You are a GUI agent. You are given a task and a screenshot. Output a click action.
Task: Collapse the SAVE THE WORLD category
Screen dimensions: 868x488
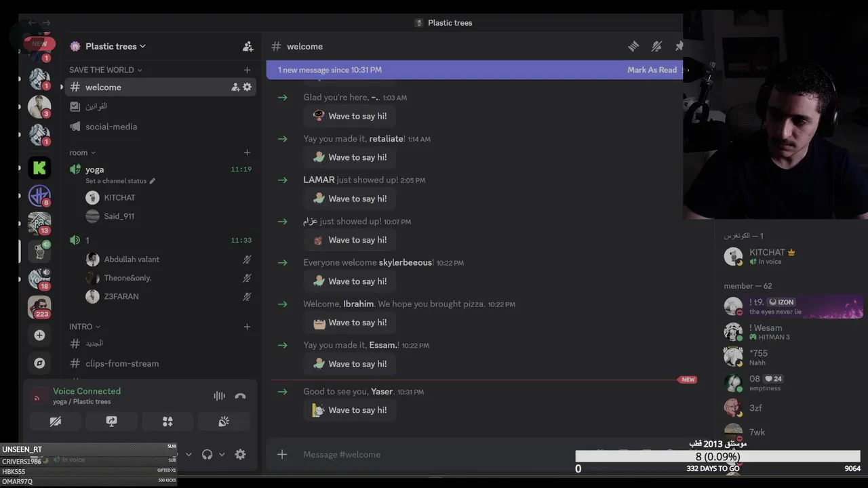coord(105,70)
